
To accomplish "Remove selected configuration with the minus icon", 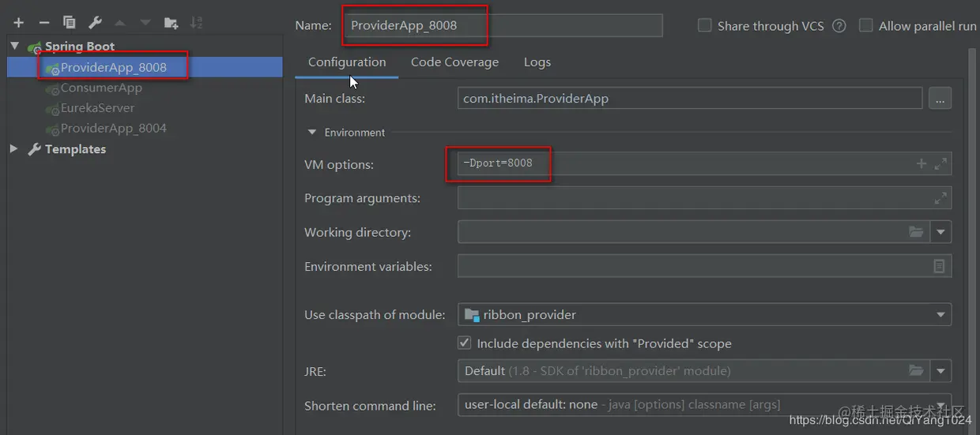I will coord(44,23).
